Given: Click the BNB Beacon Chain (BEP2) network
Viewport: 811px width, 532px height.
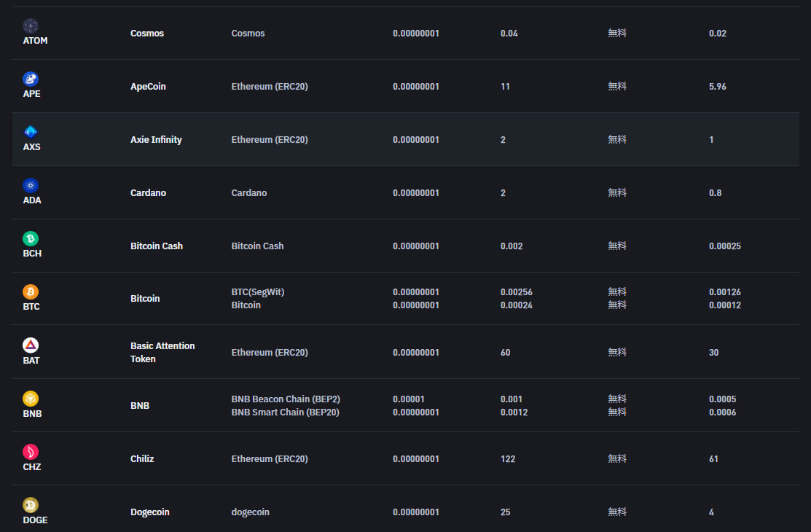Looking at the screenshot, I should tap(286, 399).
